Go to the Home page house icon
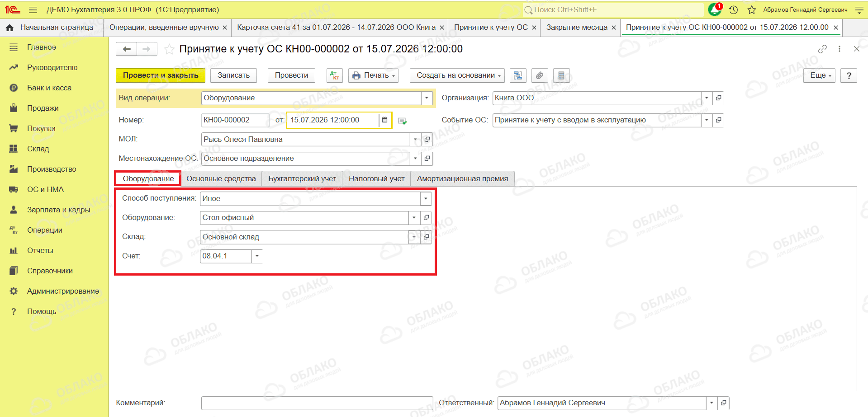Screen dimensions: 868x417 click(x=9, y=28)
